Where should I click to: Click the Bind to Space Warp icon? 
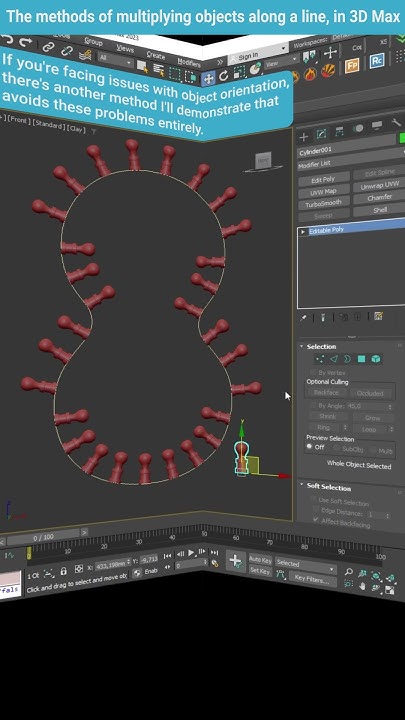tap(84, 55)
